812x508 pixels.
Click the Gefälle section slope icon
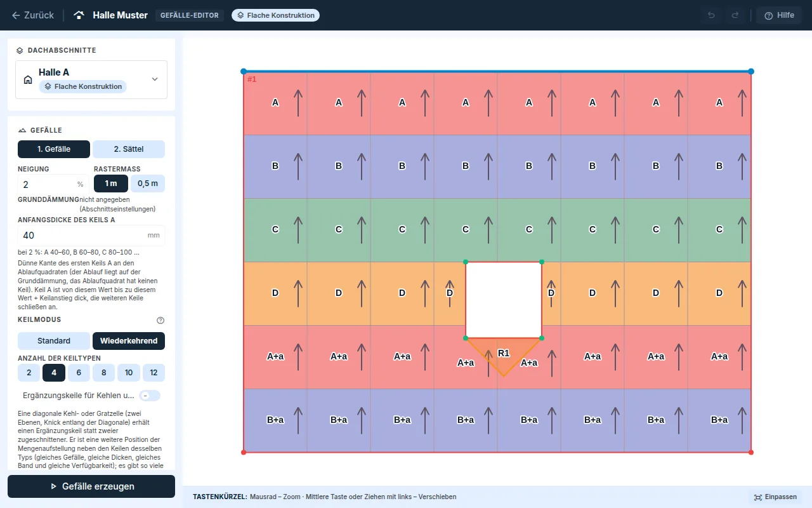click(x=22, y=130)
